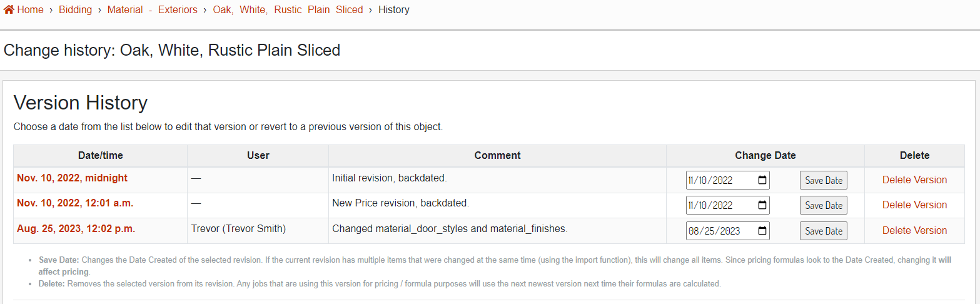The width and height of the screenshot is (980, 304).
Task: Delete Version of the Initial revision
Action: [x=914, y=180]
